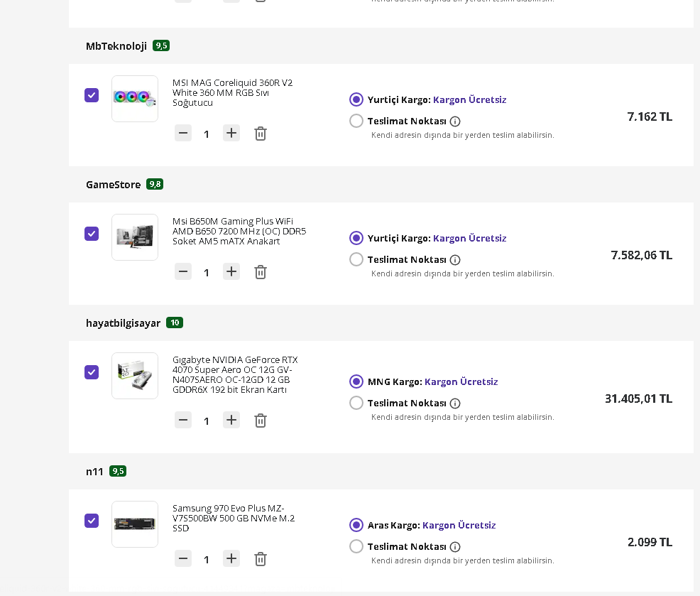Click the info icon for Gigabyte card delivery point
700x596 pixels.
[455, 403]
